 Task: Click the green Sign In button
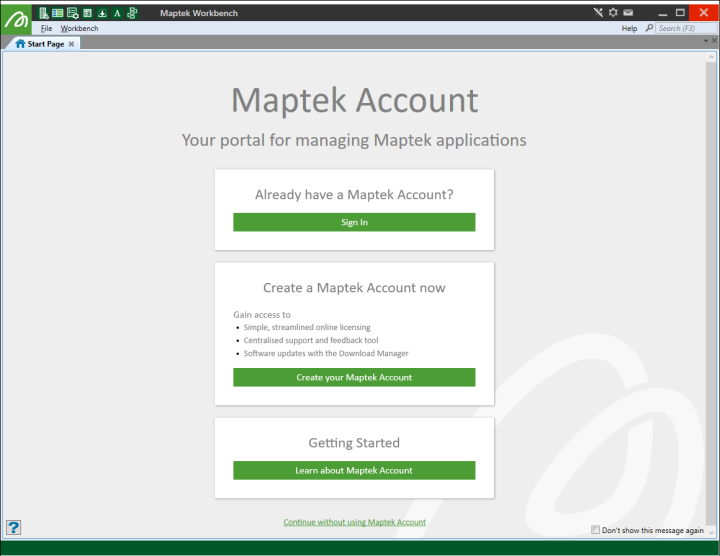[354, 222]
